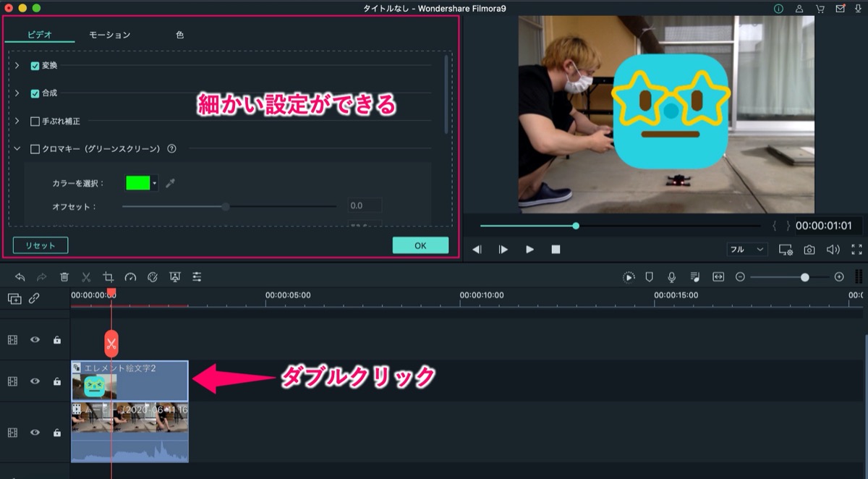Click the preview progress bar handle
Image resolution: width=868 pixels, height=479 pixels.
576,226
